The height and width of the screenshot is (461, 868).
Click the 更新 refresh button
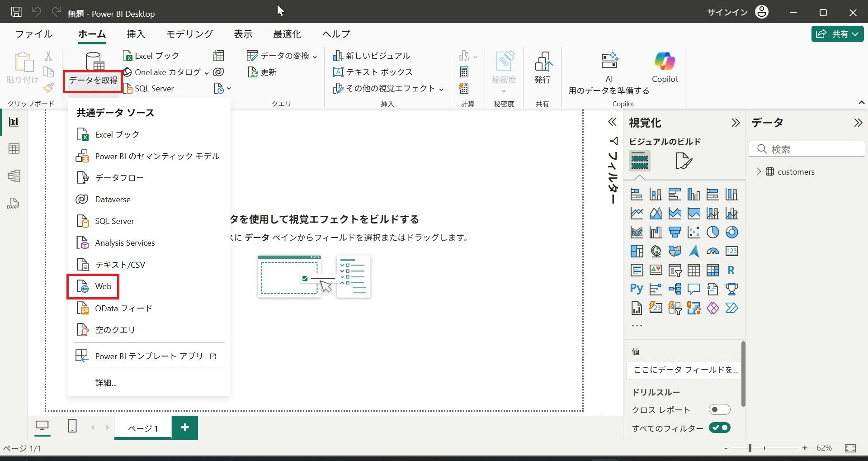tap(262, 72)
